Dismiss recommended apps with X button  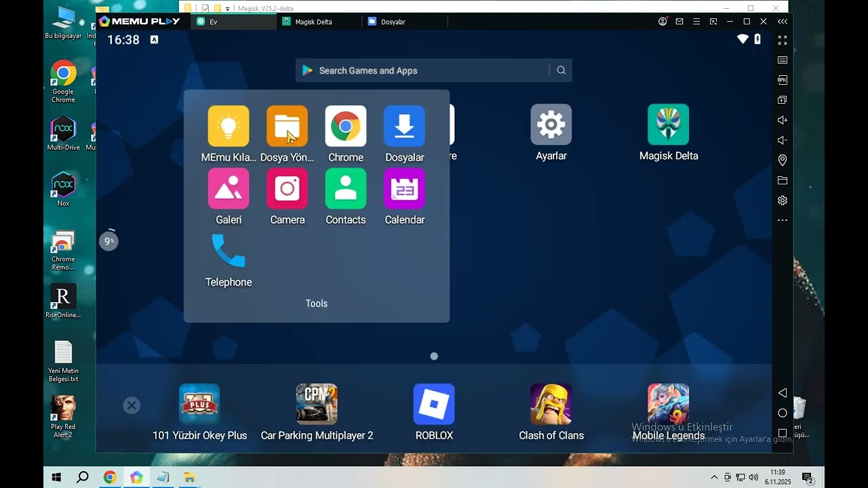click(x=132, y=406)
